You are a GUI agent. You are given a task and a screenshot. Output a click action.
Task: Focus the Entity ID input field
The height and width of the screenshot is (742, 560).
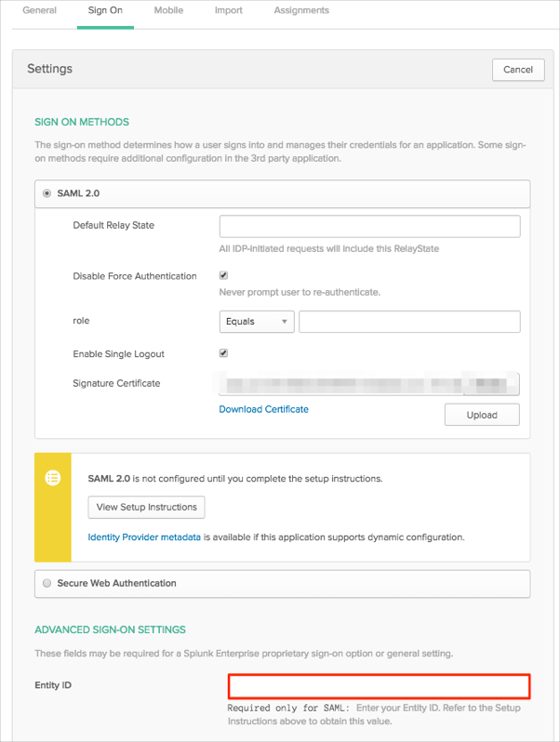380,687
